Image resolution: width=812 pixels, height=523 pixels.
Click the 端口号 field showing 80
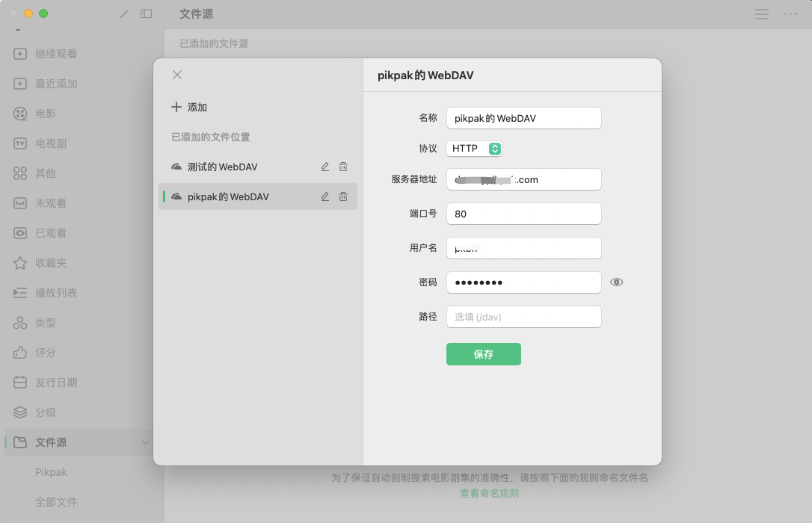point(523,214)
